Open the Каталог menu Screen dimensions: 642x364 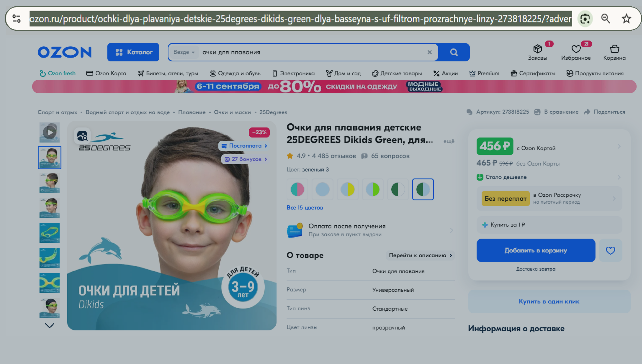(133, 52)
